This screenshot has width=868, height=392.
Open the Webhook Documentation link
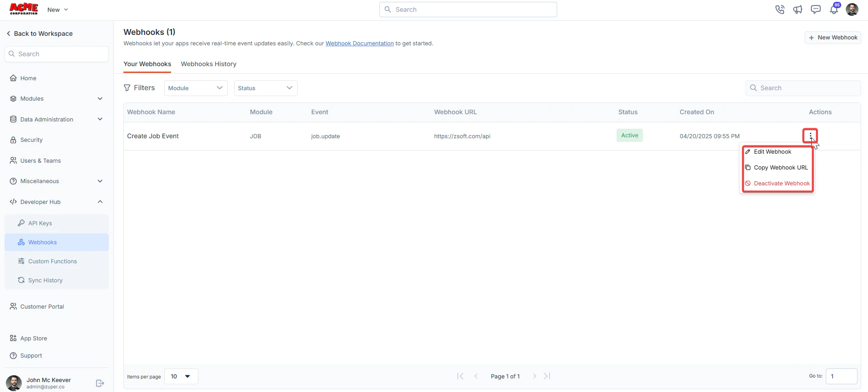pos(359,44)
